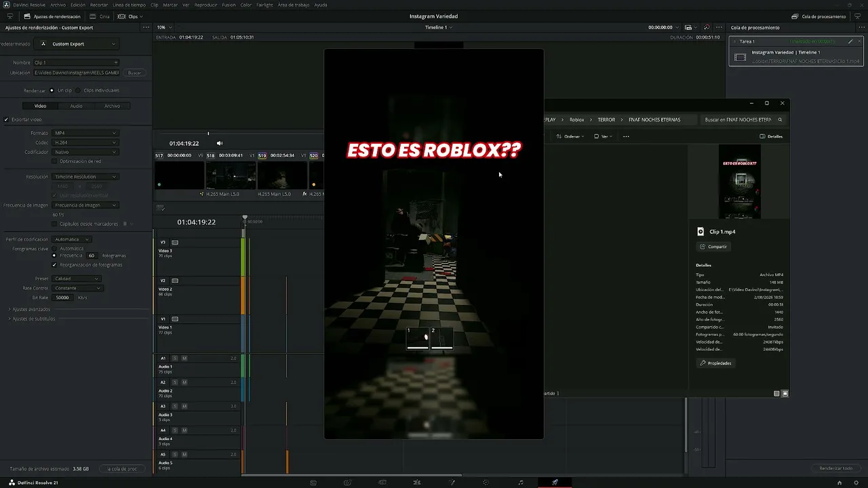
Task: Open the Cola de procesamiento panel icon
Action: click(795, 16)
